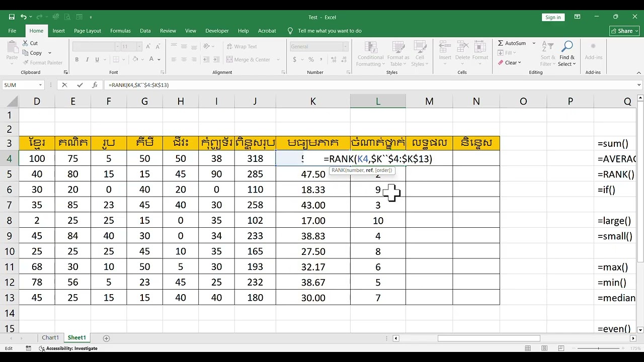The image size is (644, 362).
Task: Apply Bold formatting
Action: [x=76, y=59]
